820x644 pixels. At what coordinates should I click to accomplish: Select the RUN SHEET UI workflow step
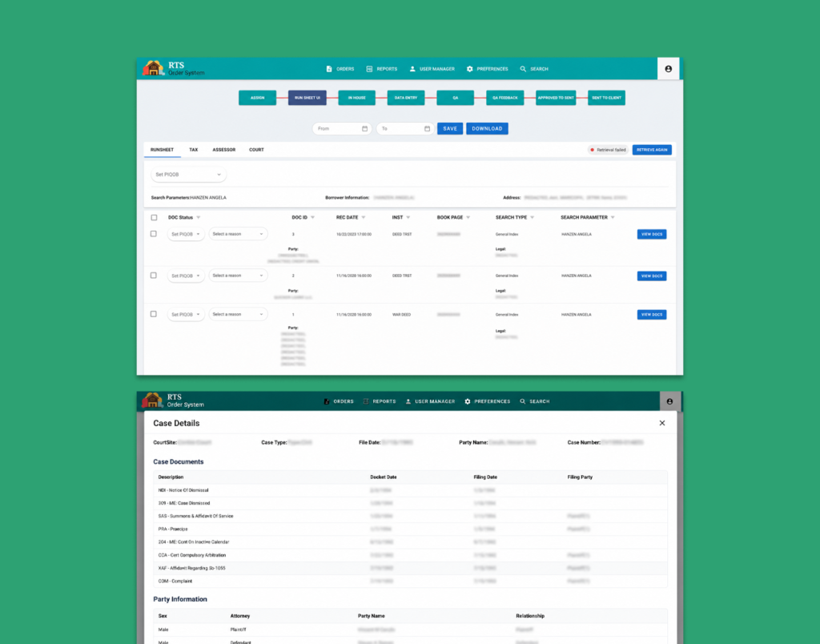[x=307, y=98]
